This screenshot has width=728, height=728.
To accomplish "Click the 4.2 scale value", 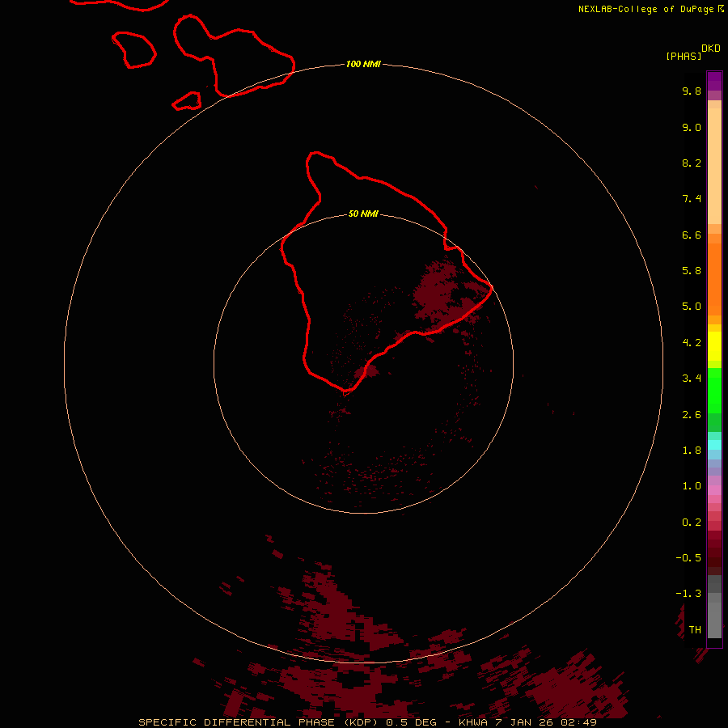I will coord(692,343).
